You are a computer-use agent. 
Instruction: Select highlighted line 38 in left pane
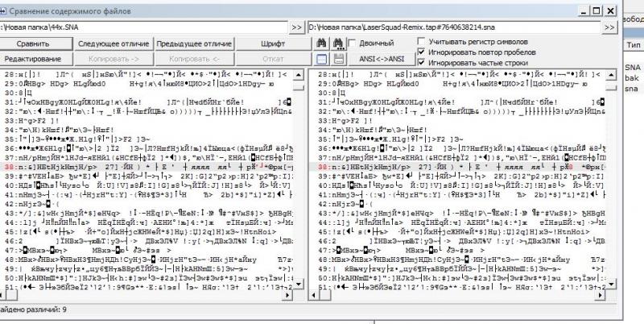(153, 166)
